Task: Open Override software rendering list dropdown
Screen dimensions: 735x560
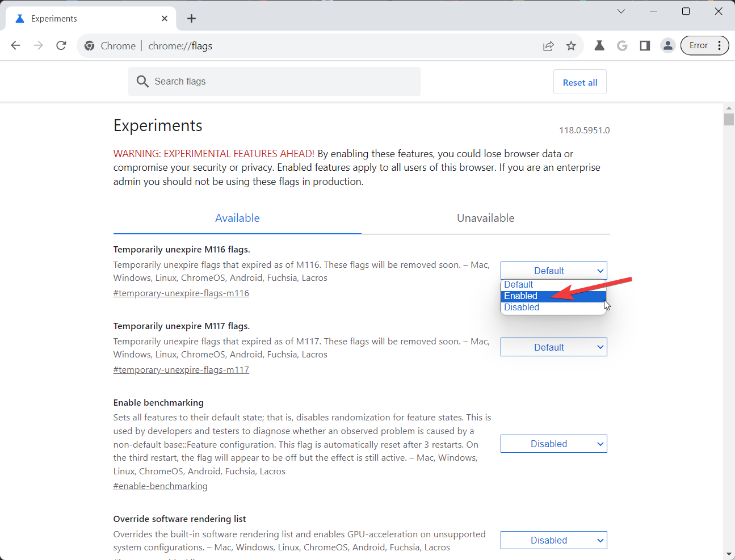Action: click(554, 540)
